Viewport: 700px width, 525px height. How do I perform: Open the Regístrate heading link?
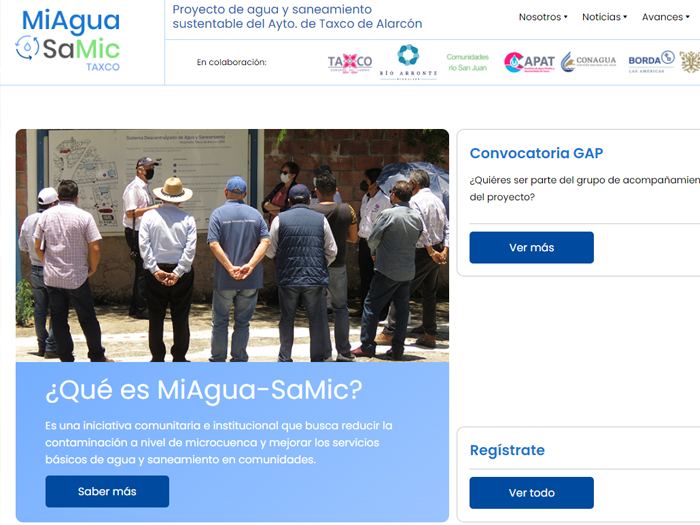pyautogui.click(x=507, y=450)
